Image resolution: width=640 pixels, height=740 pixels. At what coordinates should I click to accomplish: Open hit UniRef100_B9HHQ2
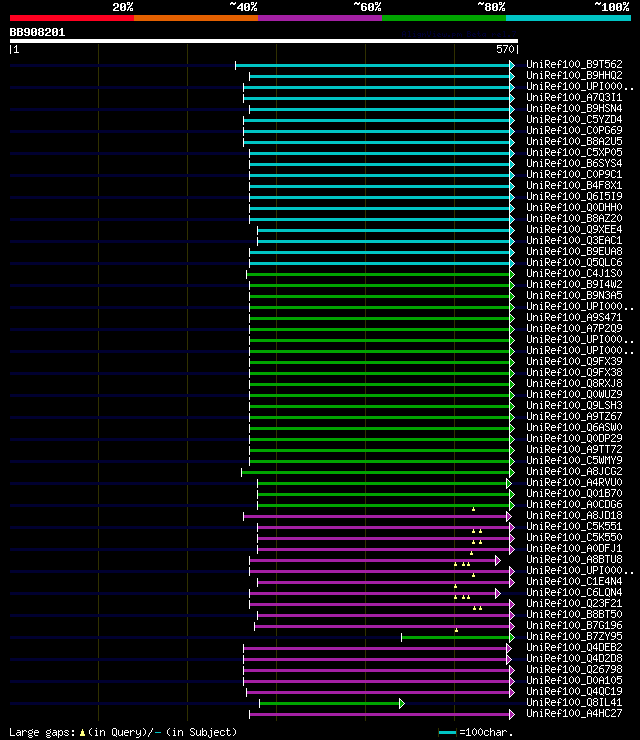[x=574, y=75]
